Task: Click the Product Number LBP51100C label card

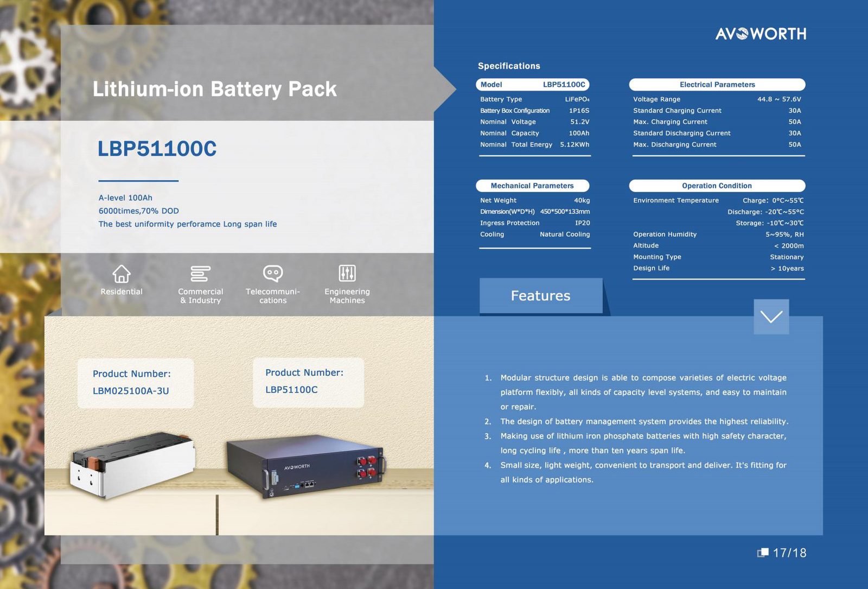Action: tap(308, 382)
